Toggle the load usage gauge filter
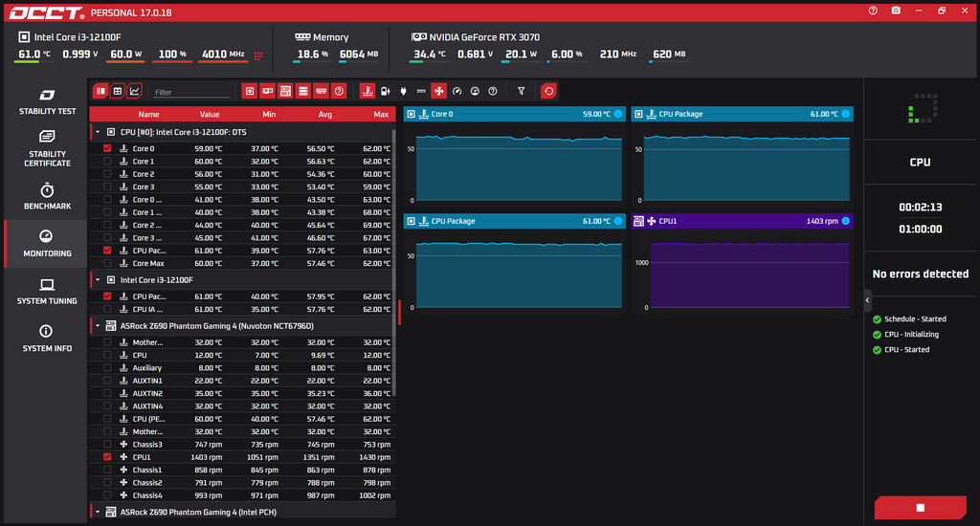Screen dimensions: 980x526 coord(475,91)
